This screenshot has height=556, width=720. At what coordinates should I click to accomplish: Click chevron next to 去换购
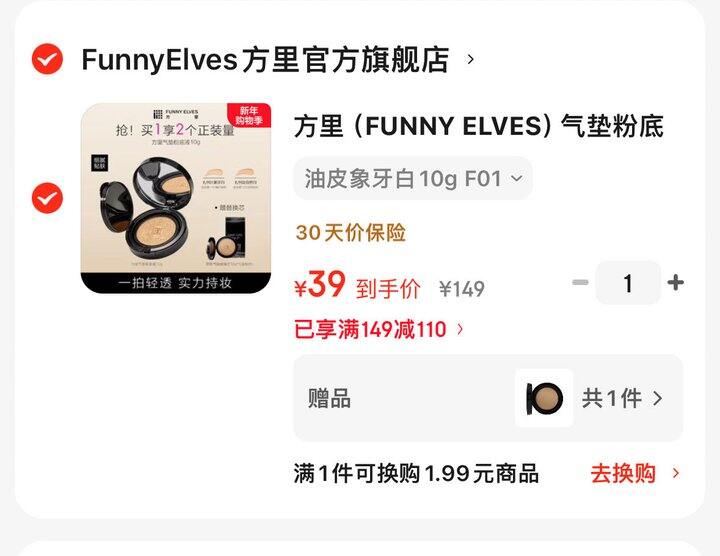675,473
